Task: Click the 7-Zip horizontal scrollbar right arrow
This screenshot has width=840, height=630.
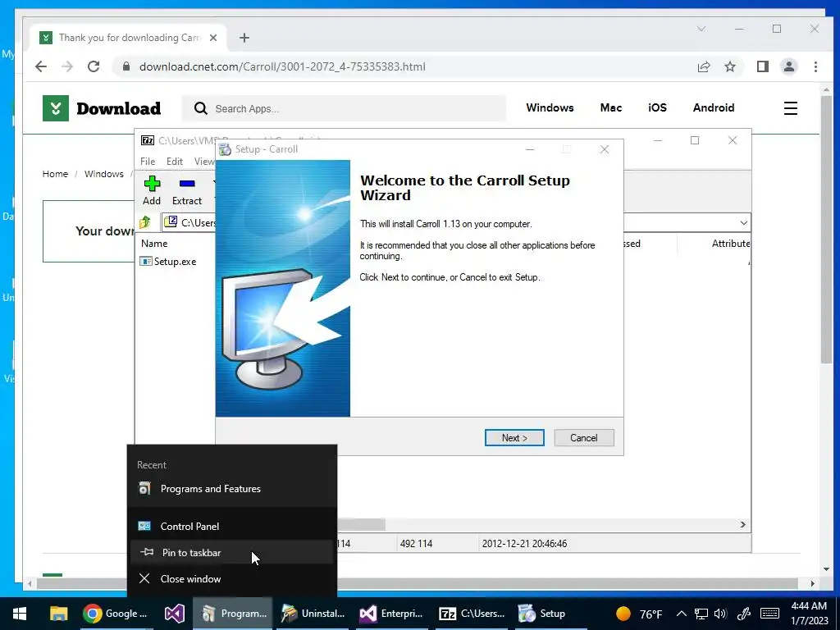Action: click(743, 524)
